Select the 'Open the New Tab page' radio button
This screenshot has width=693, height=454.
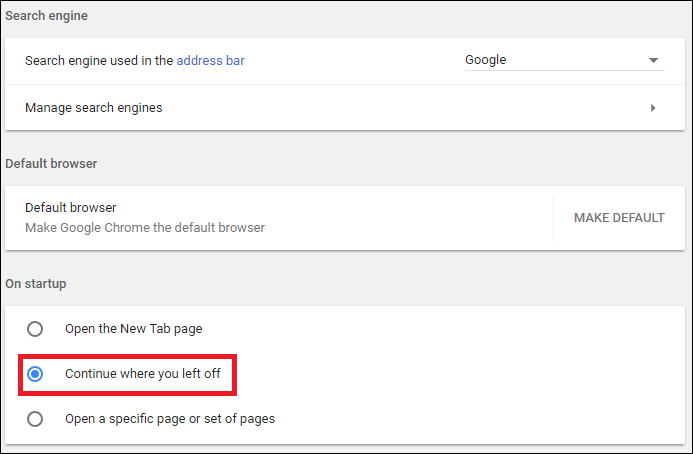pyautogui.click(x=35, y=328)
